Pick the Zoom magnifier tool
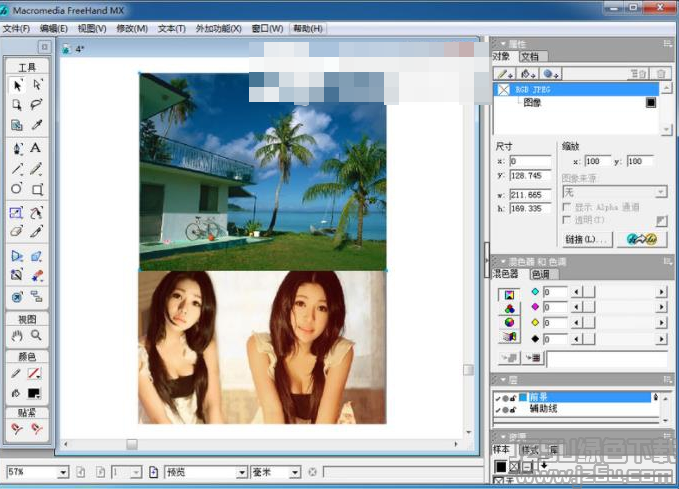 [x=36, y=335]
